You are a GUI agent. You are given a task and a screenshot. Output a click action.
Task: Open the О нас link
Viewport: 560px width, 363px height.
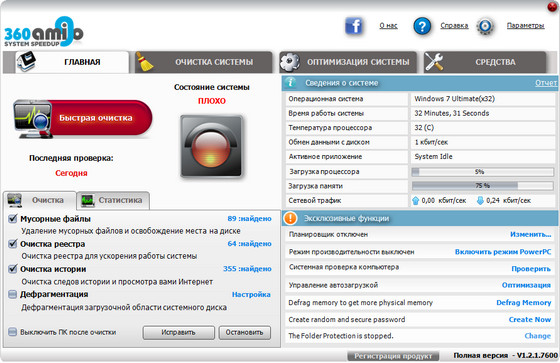pyautogui.click(x=388, y=26)
